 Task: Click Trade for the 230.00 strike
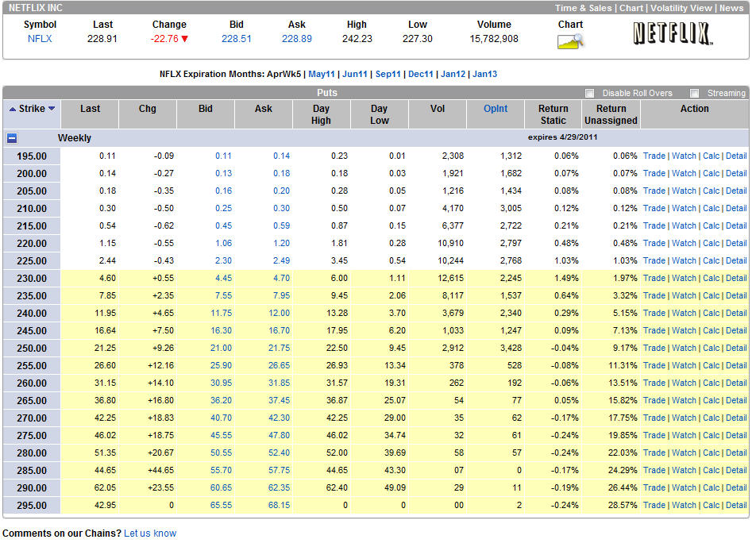pyautogui.click(x=654, y=278)
